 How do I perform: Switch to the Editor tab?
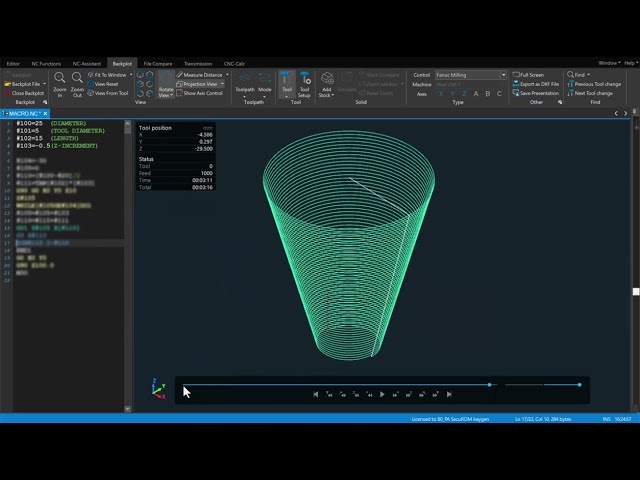[x=13, y=64]
